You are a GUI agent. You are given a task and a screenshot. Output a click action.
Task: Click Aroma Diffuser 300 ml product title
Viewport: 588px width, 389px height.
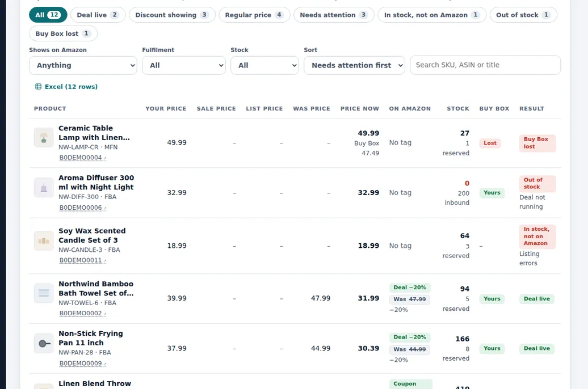point(96,183)
